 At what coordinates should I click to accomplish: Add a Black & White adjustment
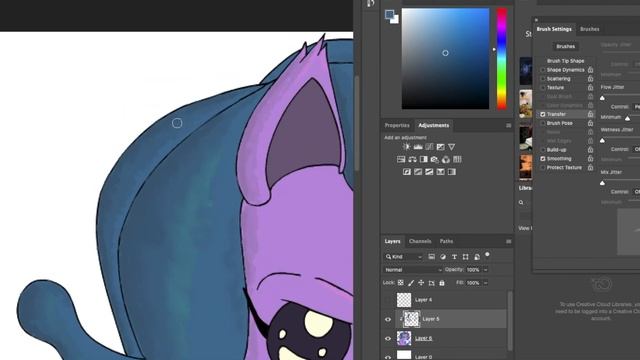coord(423,160)
